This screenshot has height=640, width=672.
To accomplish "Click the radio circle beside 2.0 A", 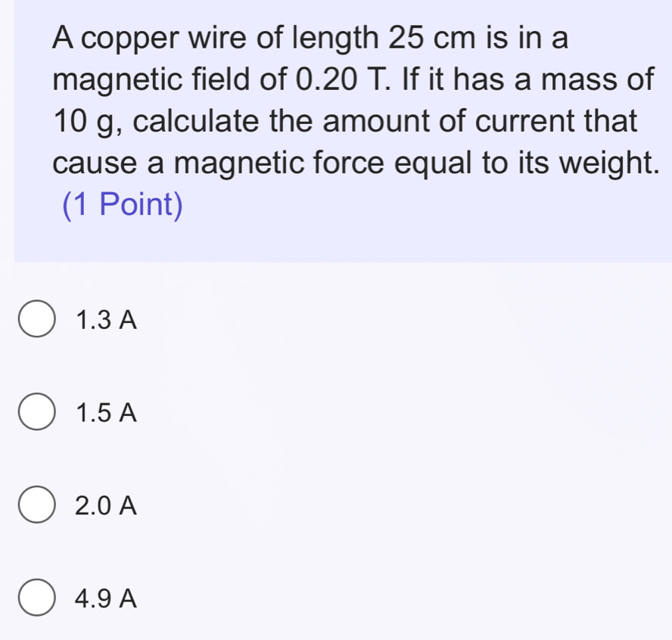I will [x=36, y=505].
